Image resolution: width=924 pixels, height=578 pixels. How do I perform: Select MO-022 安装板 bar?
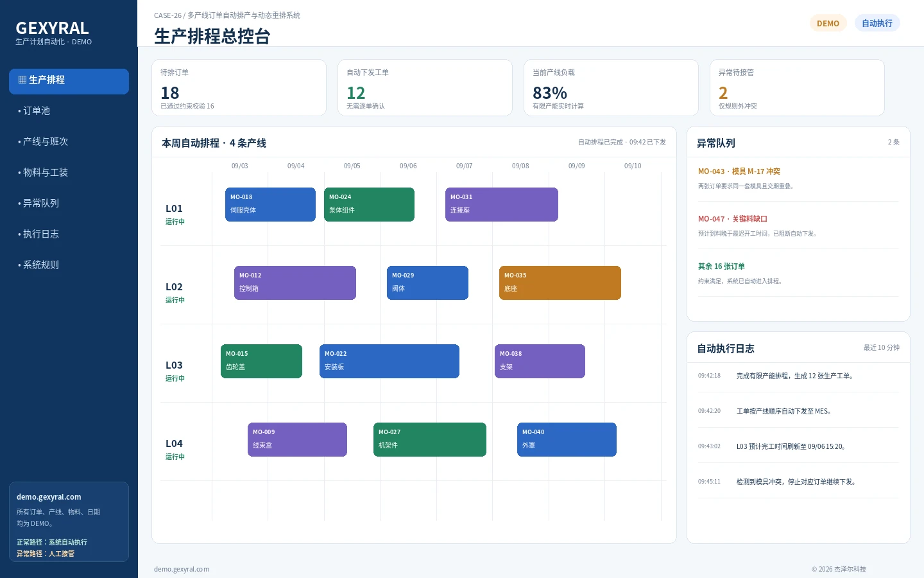pyautogui.click(x=389, y=361)
